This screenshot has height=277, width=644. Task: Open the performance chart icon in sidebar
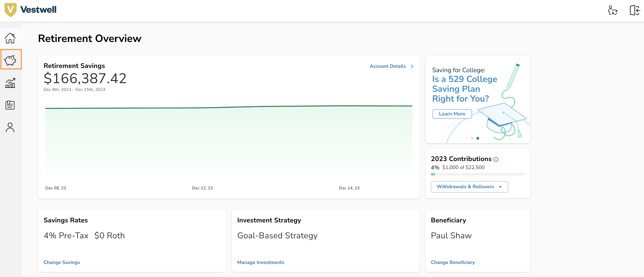10,83
